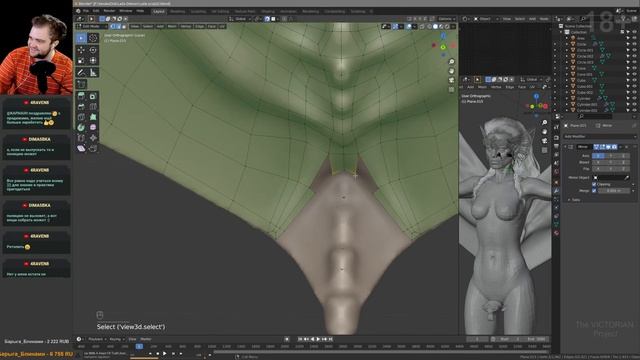640x360 pixels.
Task: Click Select menu in main viewport
Action: (x=147, y=27)
